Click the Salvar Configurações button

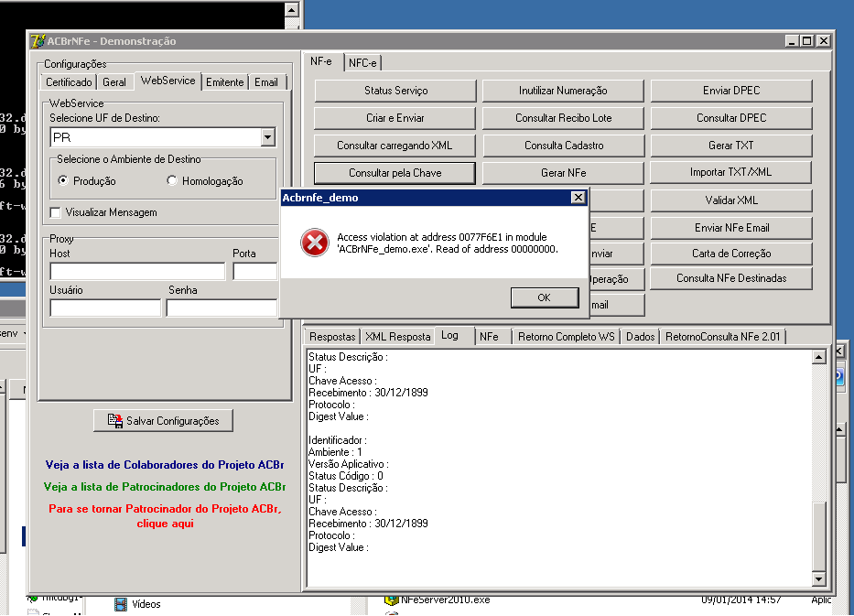click(164, 420)
